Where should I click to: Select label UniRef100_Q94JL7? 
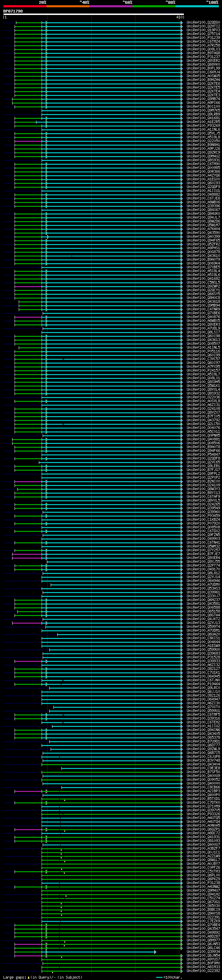tap(203, 217)
